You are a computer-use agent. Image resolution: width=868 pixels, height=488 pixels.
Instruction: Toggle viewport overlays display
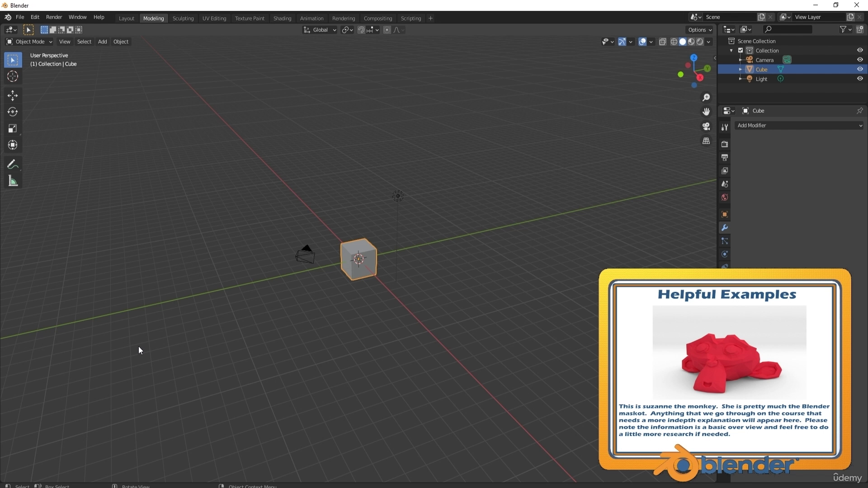tap(642, 42)
